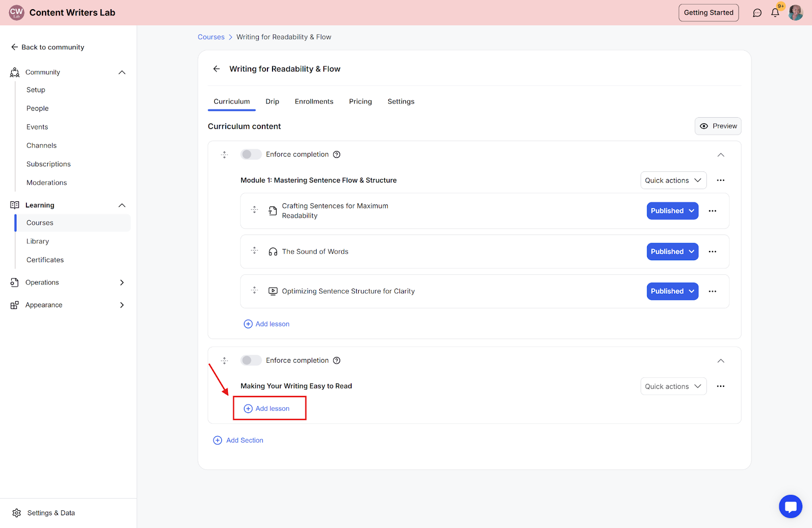Click the Community group icon in sidebar

tap(15, 73)
